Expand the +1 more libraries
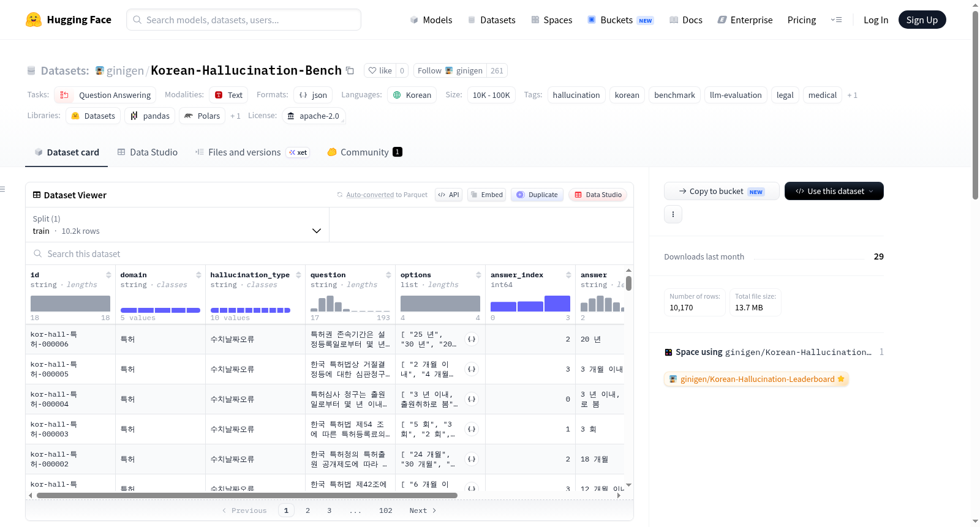This screenshot has width=980, height=527. point(235,116)
